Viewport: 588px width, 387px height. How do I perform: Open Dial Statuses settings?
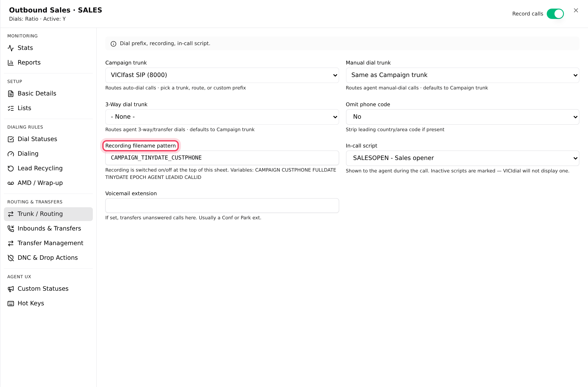click(48, 139)
